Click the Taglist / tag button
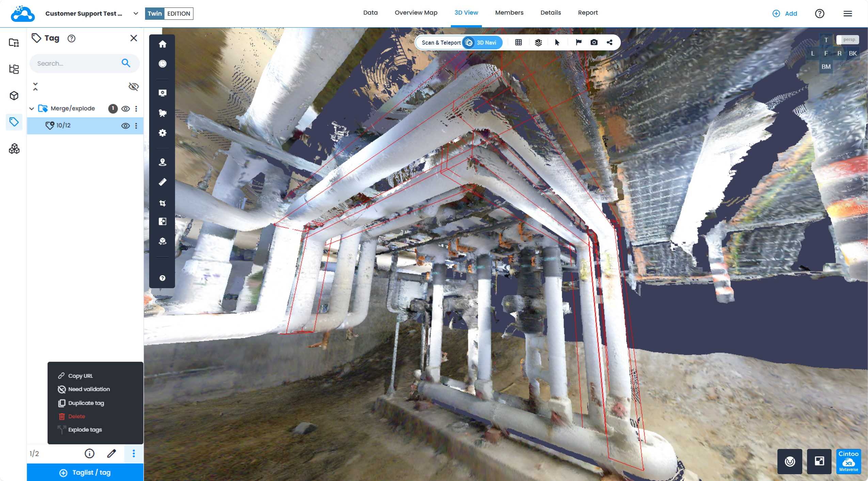Image resolution: width=868 pixels, height=481 pixels. pyautogui.click(x=85, y=472)
